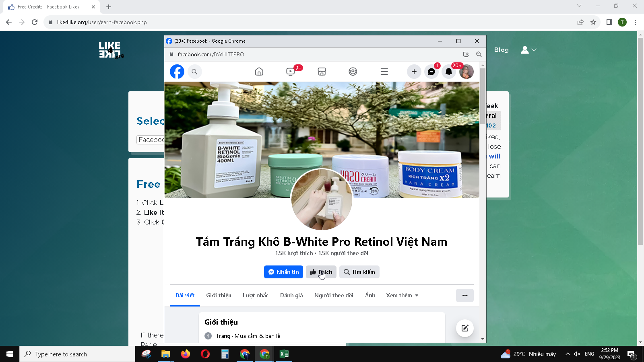Open File Explorer from taskbar
The width and height of the screenshot is (644, 362).
click(x=166, y=354)
